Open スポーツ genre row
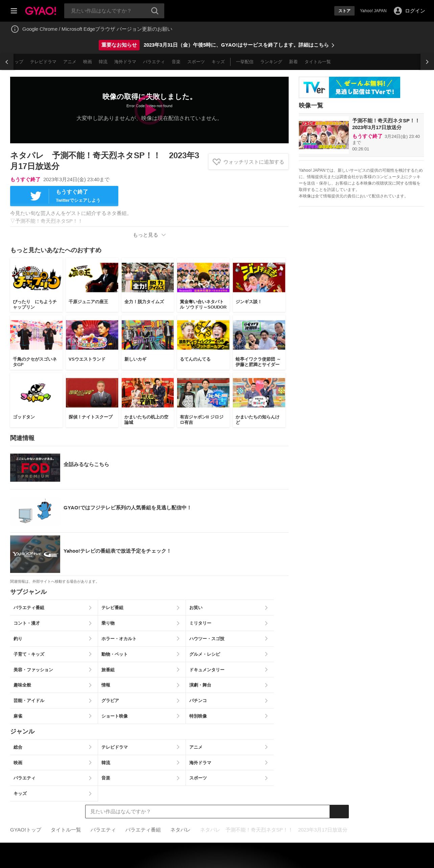434x868 pixels. [x=230, y=778]
